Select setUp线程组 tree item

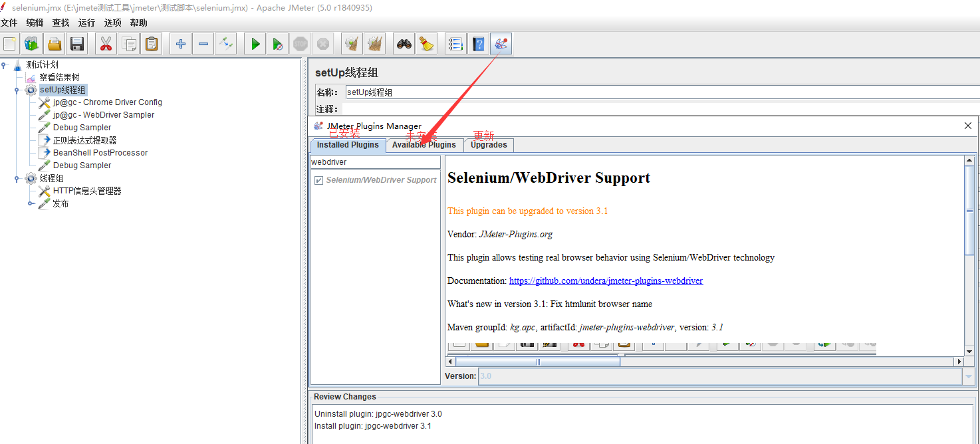coord(63,90)
